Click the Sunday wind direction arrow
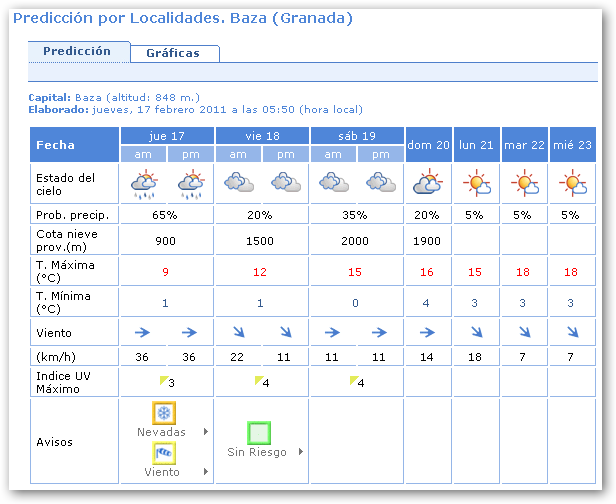This screenshot has height=504, width=616. coord(429,333)
